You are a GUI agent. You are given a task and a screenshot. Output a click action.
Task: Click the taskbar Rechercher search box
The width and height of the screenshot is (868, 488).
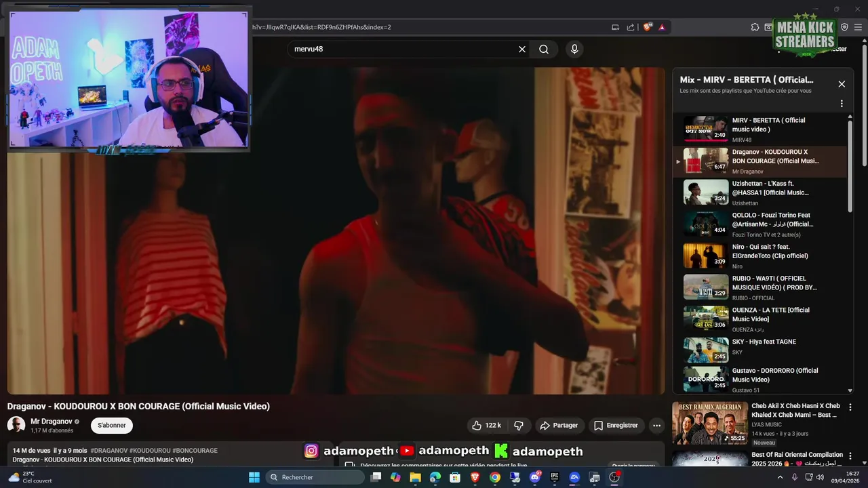[x=315, y=477]
